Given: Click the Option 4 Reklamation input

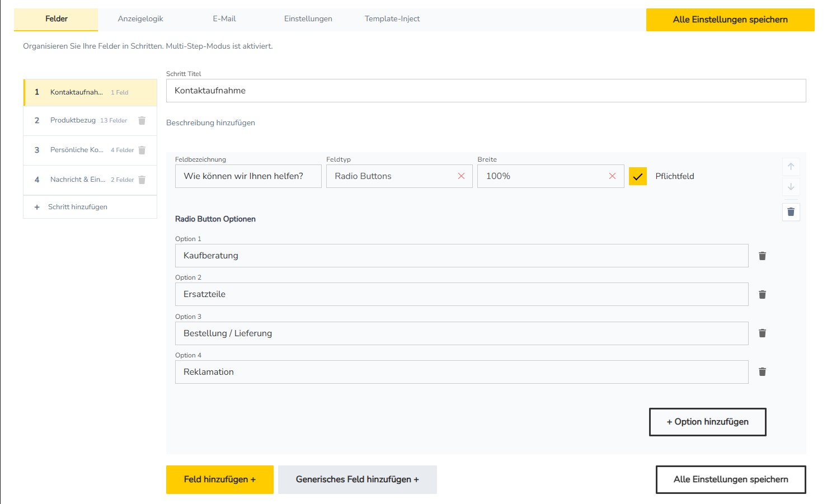Looking at the screenshot, I should tap(462, 372).
